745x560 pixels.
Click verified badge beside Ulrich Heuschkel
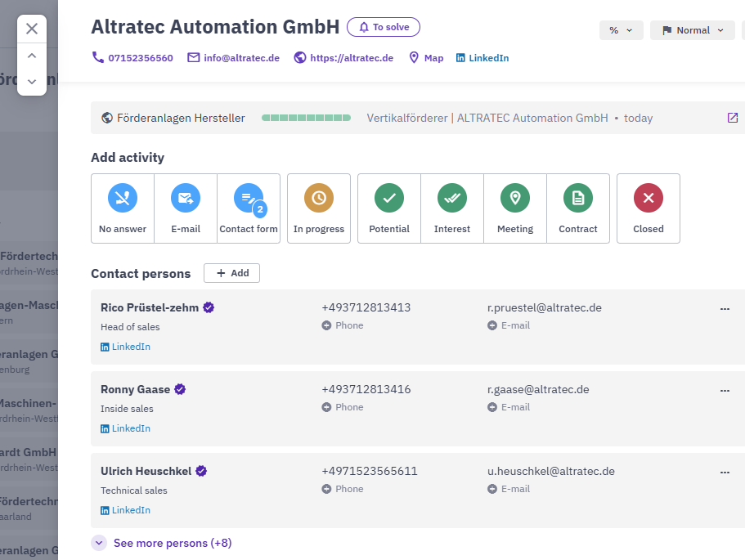(x=201, y=471)
